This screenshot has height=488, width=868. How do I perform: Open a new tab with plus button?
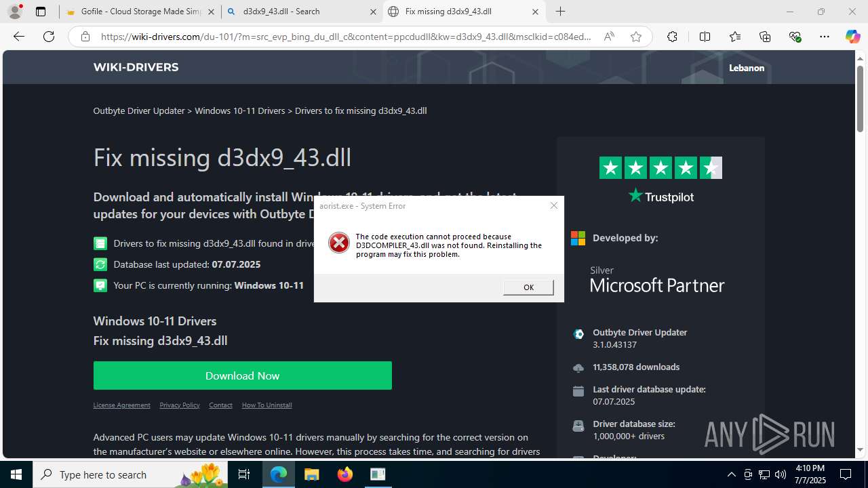560,12
